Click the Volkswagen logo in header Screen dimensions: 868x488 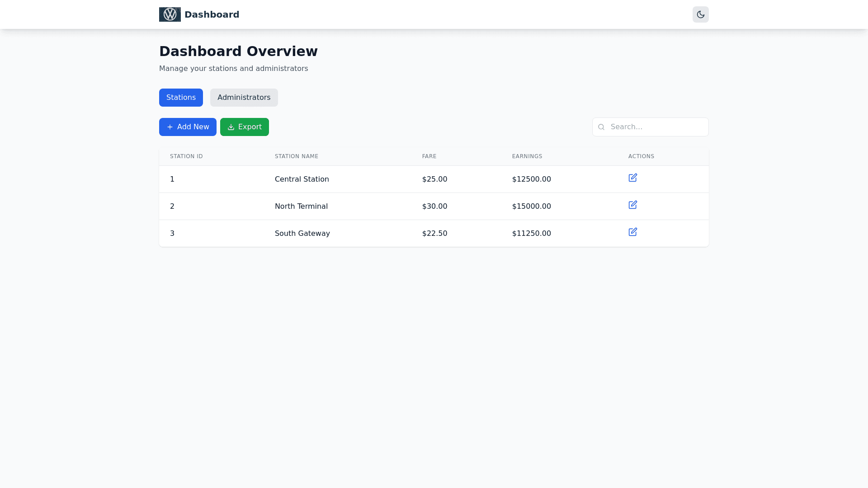coord(170,14)
